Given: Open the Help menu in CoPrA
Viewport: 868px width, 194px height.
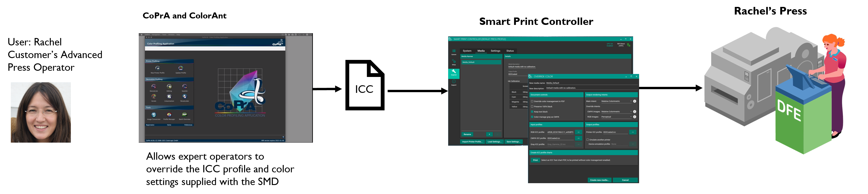Looking at the screenshot, I should 178,34.
